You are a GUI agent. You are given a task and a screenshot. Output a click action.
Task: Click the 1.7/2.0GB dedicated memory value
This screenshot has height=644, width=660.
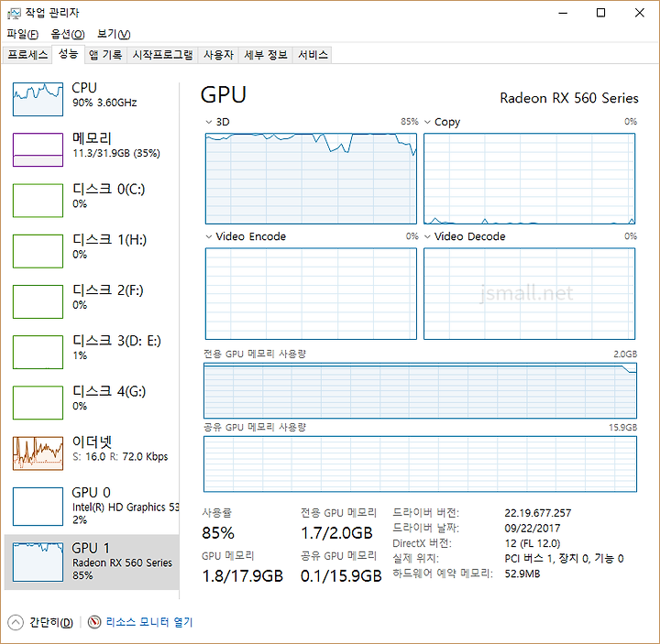coord(336,533)
